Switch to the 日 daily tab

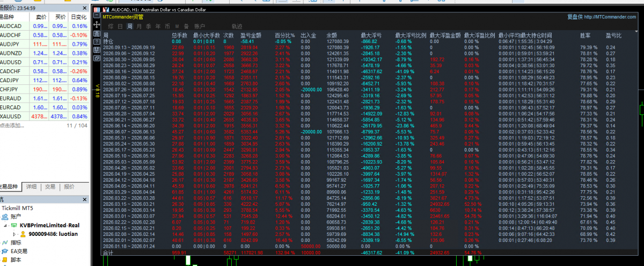click(x=120, y=26)
